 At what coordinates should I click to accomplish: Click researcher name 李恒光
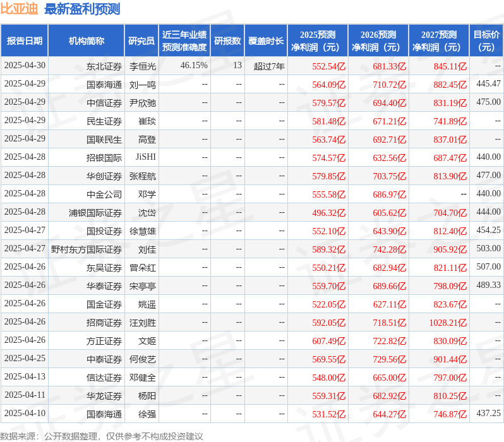pyautogui.click(x=143, y=66)
